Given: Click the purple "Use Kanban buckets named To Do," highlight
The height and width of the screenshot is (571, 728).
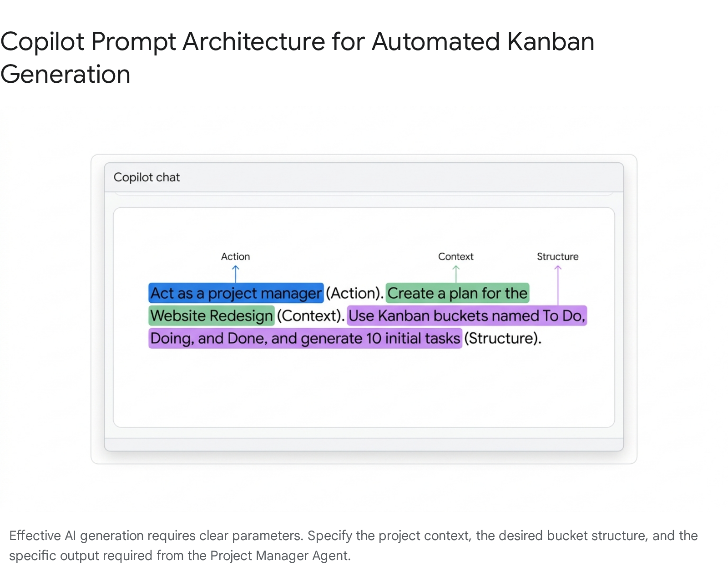Looking at the screenshot, I should (x=467, y=316).
